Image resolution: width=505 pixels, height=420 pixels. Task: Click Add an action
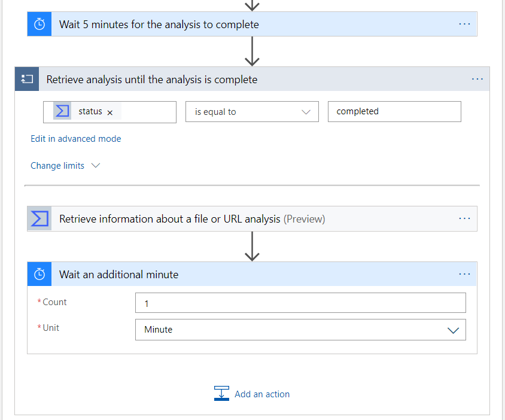(261, 394)
